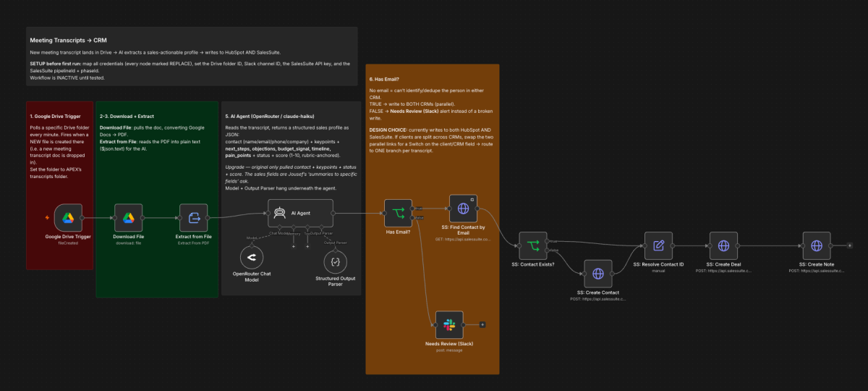Open the Download File node
The width and height of the screenshot is (868, 391).
click(x=128, y=216)
